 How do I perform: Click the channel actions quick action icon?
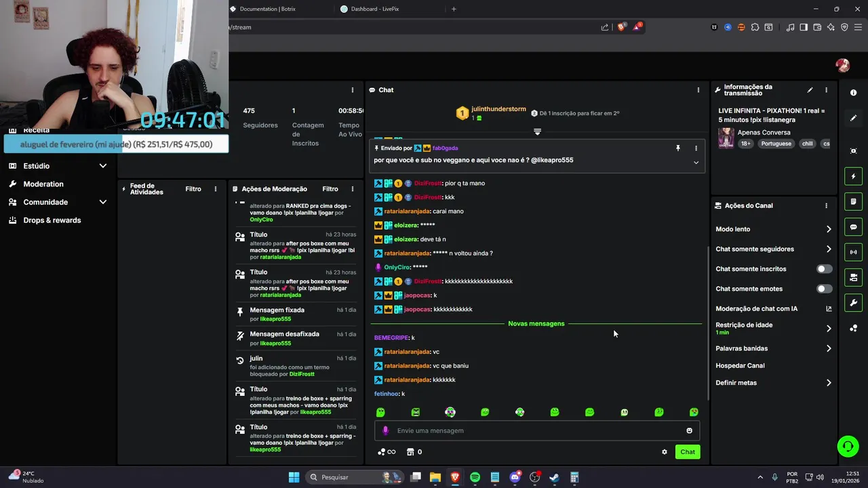click(x=853, y=277)
